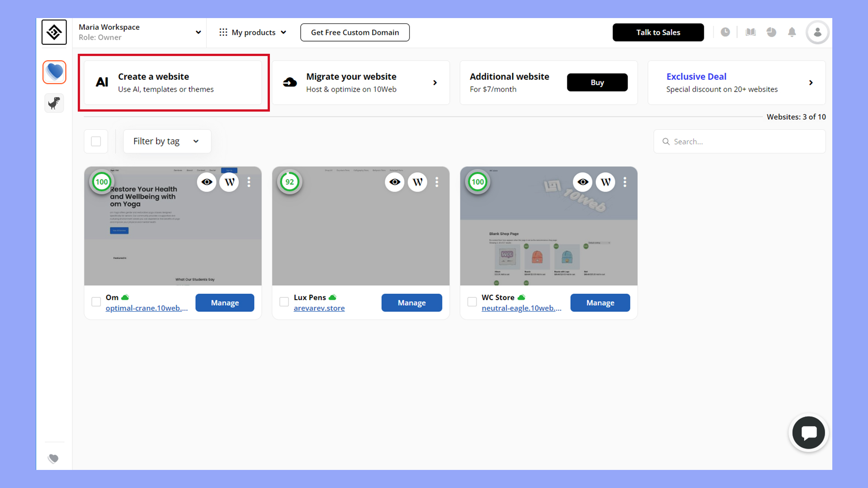Open the three-dot menu on WC Store card

pos(625,182)
